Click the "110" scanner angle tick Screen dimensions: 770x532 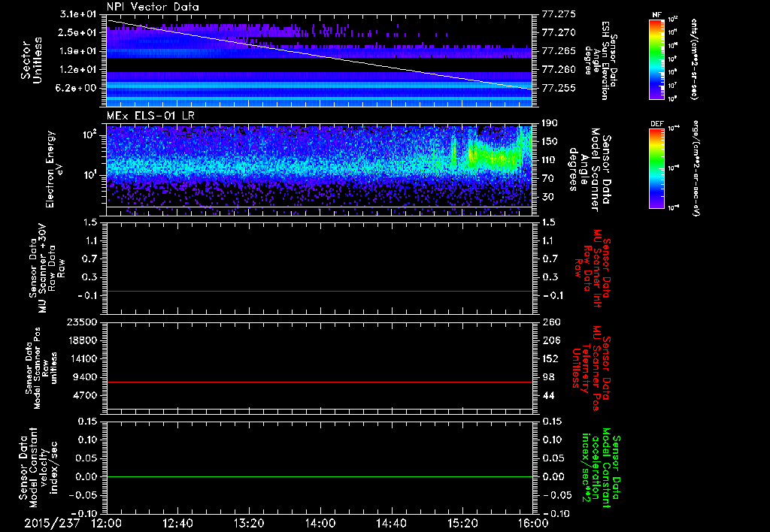[550, 160]
